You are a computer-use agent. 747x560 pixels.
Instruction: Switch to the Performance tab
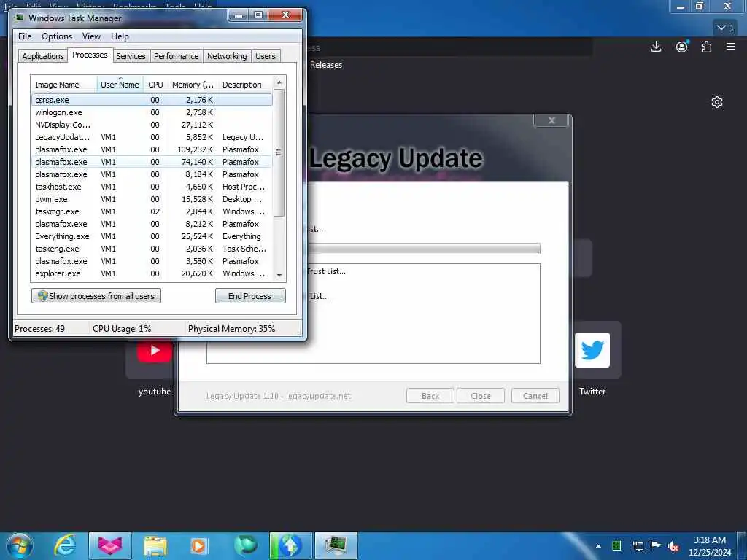click(176, 55)
